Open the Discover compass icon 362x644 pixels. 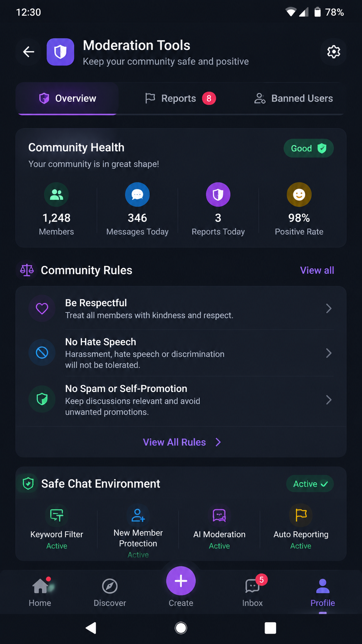[110, 587]
